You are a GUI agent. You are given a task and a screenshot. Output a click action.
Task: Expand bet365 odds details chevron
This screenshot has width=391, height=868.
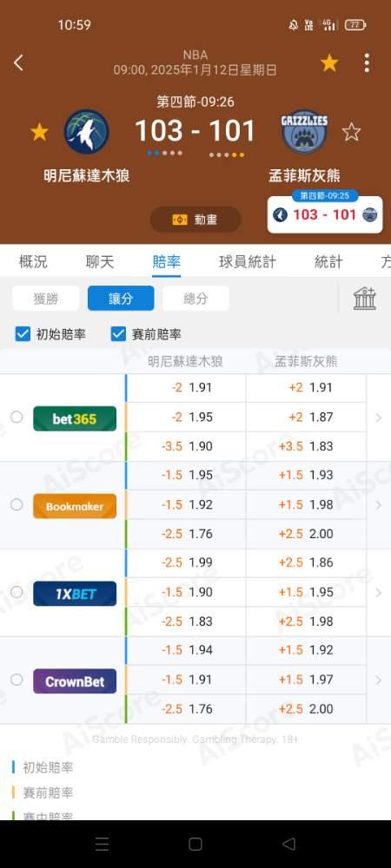coord(379,418)
